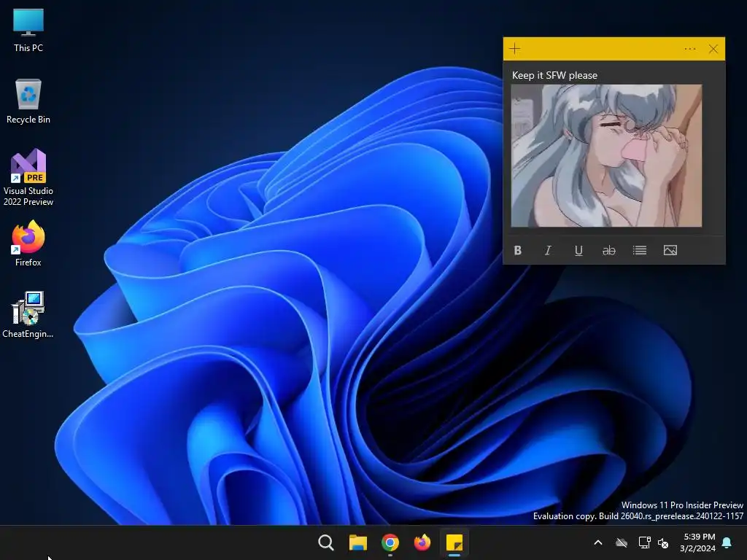This screenshot has height=560, width=747.
Task: Expand the hidden system tray icons chevron
Action: click(598, 542)
